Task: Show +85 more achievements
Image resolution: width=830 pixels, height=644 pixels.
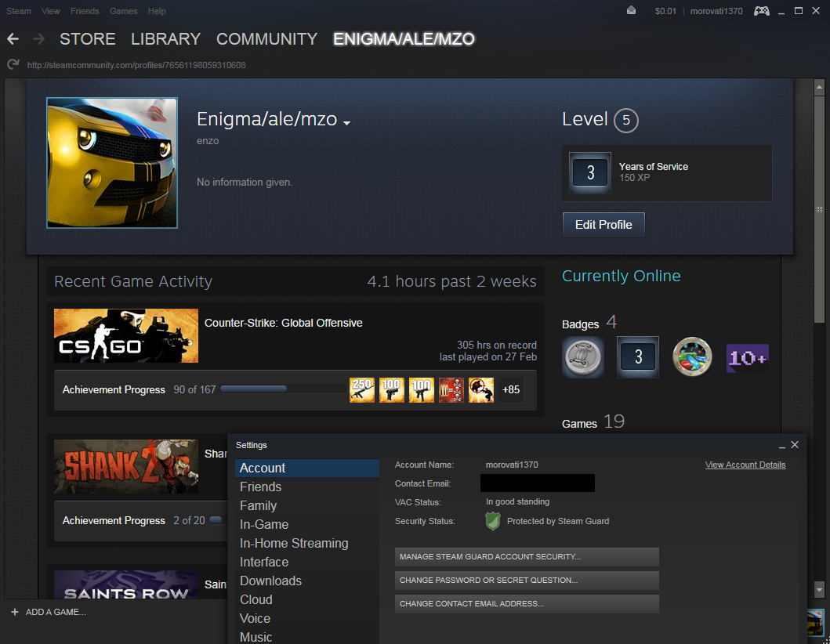Action: (x=511, y=390)
